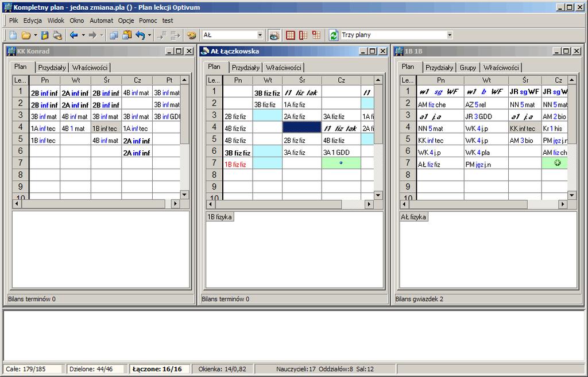
Task: Click the green refresh layout icon
Action: pyautogui.click(x=334, y=35)
